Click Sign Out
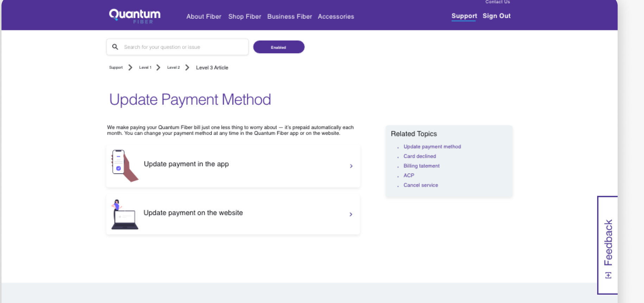Screen dimensions: 644x303 (497, 16)
